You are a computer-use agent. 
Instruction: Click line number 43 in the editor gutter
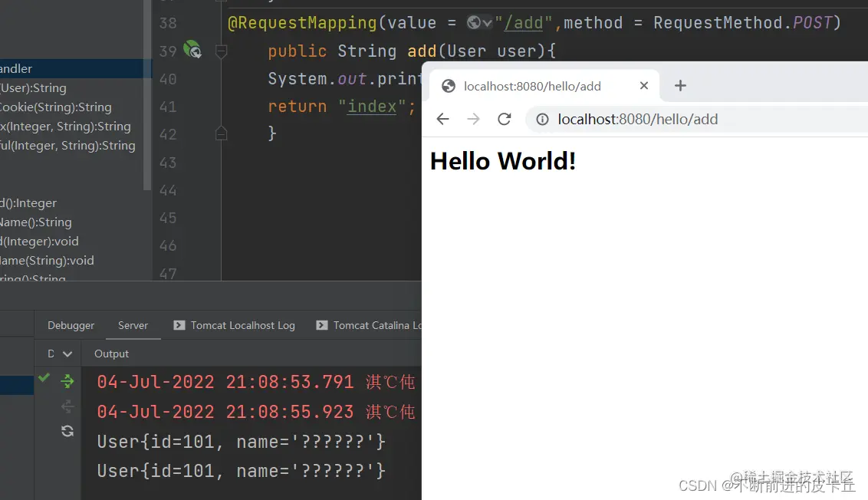(168, 163)
